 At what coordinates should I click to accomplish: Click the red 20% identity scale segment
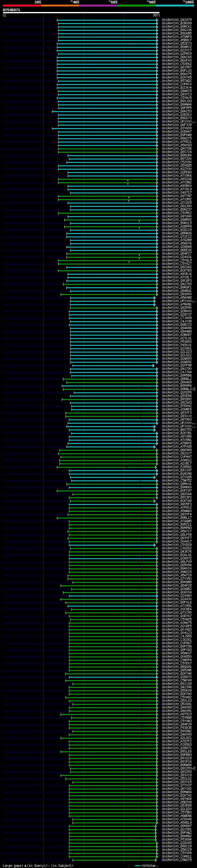(x=22, y=6)
